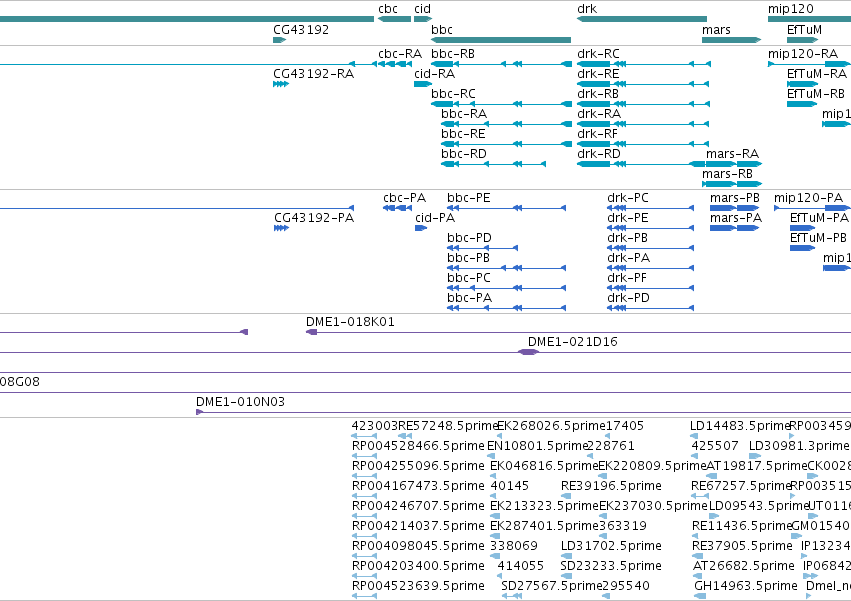Screen dimensions: 851x601
Task: Select the bbc gene span bar
Action: (x=500, y=40)
